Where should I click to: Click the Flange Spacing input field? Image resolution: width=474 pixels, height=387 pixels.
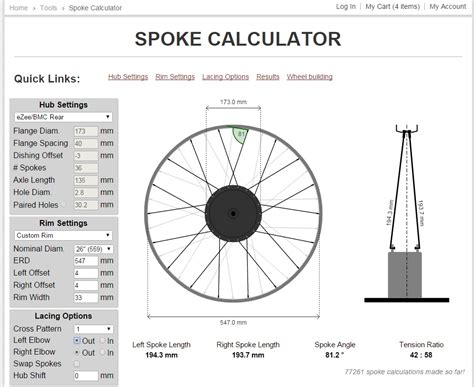pyautogui.click(x=86, y=143)
